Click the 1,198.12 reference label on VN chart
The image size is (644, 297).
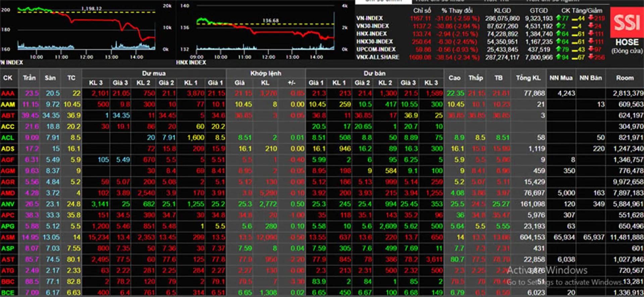pos(92,8)
